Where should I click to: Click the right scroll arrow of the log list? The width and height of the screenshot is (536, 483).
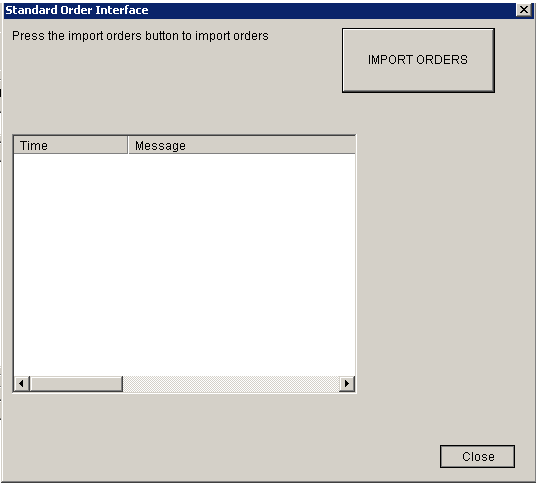[x=347, y=384]
